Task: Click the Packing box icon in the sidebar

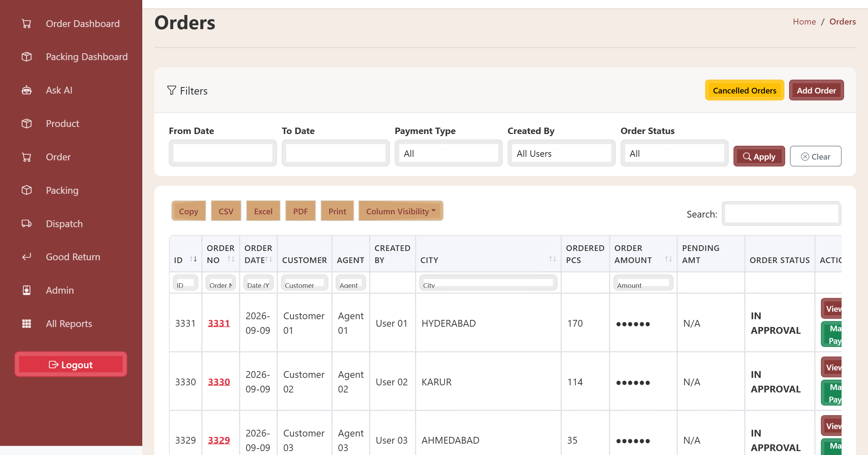Action: 27,190
